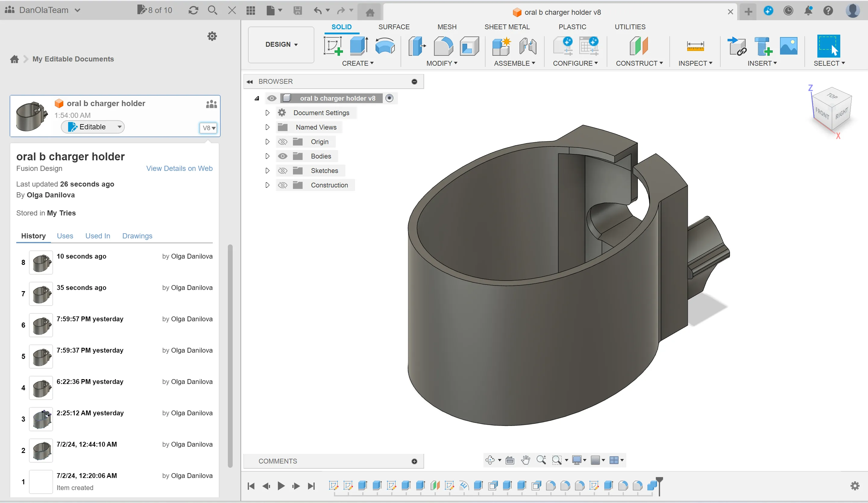Select the Offset Plane construct icon
Viewport: 868px width, 503px height.
point(639,46)
